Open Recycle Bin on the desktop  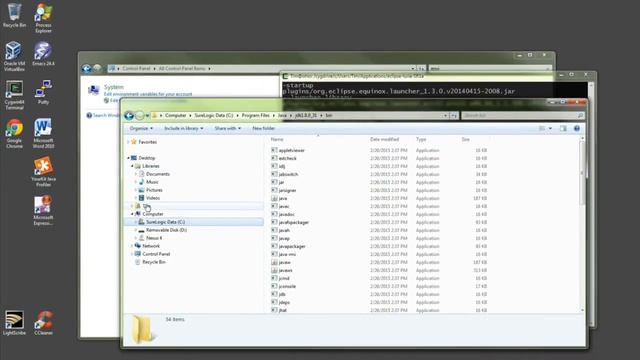(x=14, y=15)
